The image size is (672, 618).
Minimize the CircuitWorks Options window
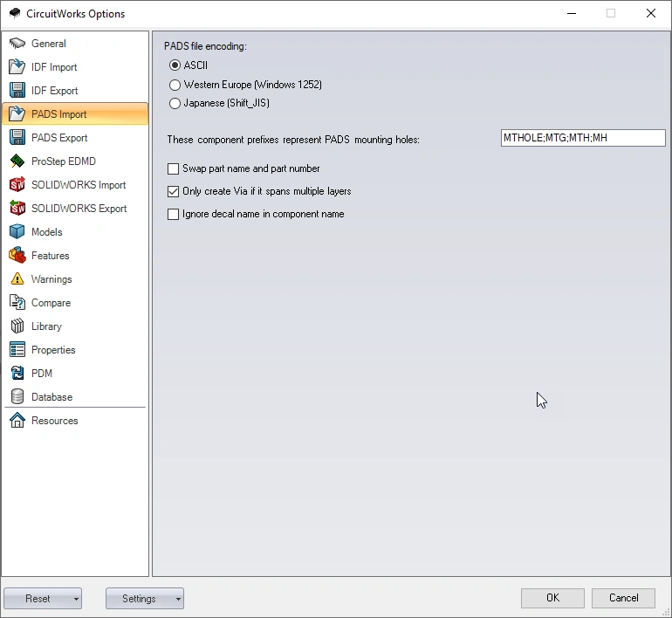click(572, 13)
